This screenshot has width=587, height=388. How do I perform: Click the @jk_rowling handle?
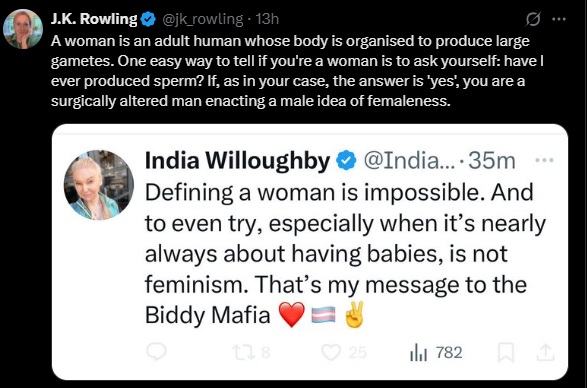click(x=202, y=19)
